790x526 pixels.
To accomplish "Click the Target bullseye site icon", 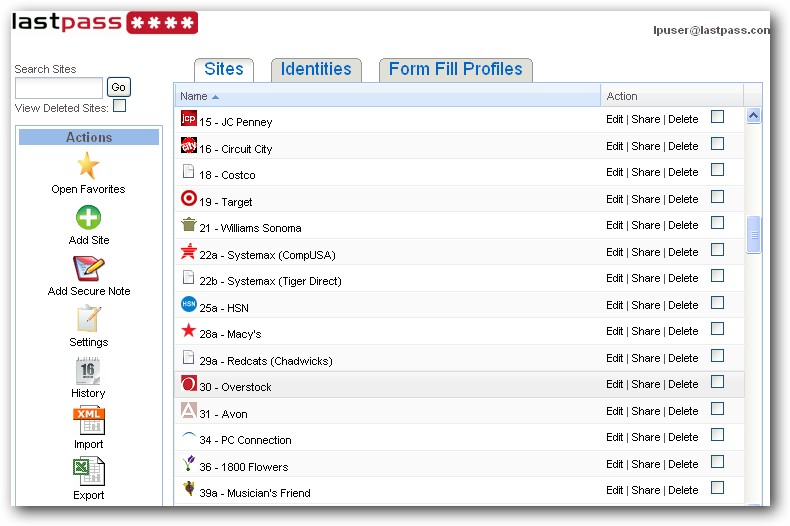I will [x=188, y=198].
